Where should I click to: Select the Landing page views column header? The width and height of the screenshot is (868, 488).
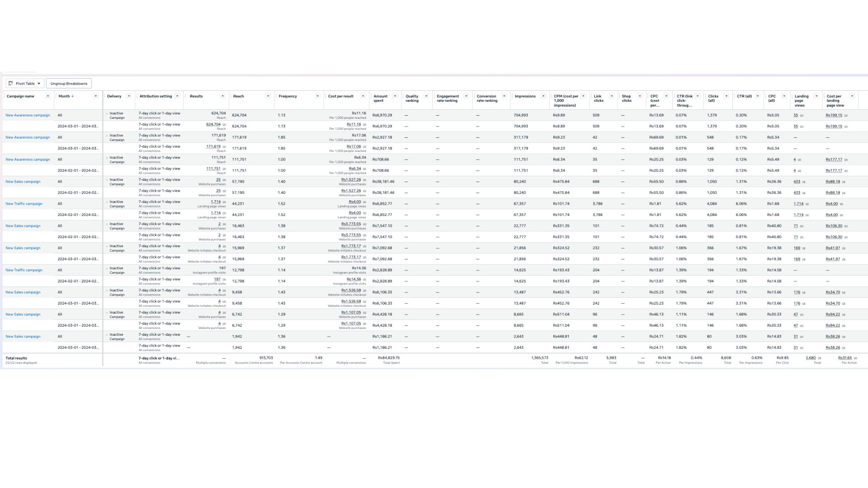coord(802,101)
